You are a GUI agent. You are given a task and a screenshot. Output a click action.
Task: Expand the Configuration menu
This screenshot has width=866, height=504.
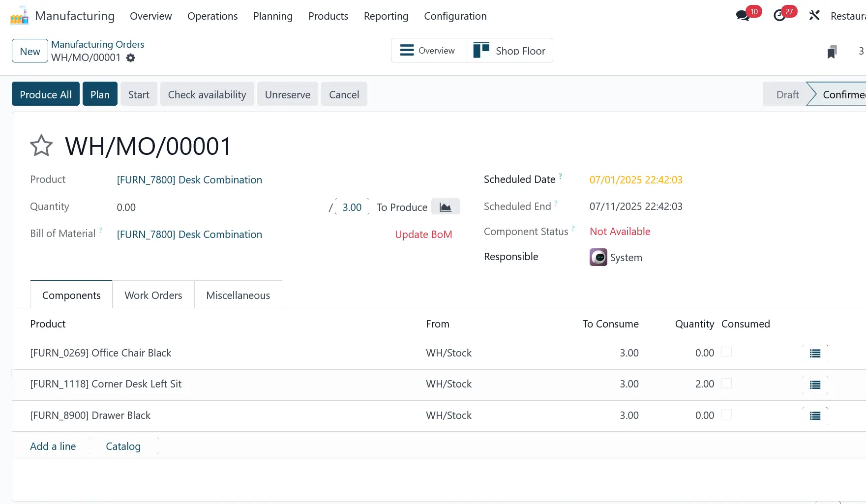(x=455, y=16)
